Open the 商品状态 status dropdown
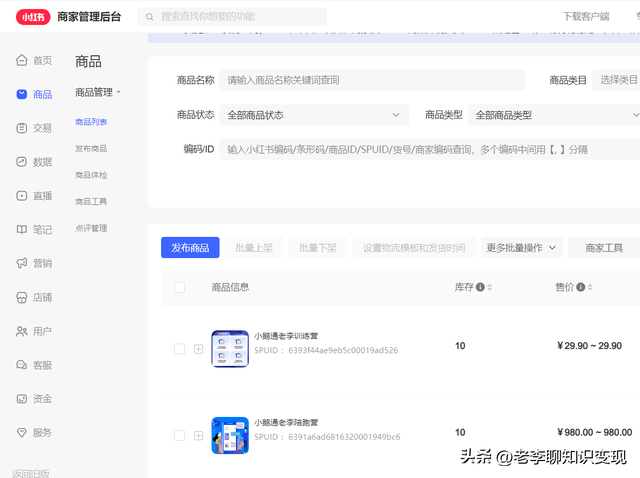The height and width of the screenshot is (478, 640). (x=314, y=115)
